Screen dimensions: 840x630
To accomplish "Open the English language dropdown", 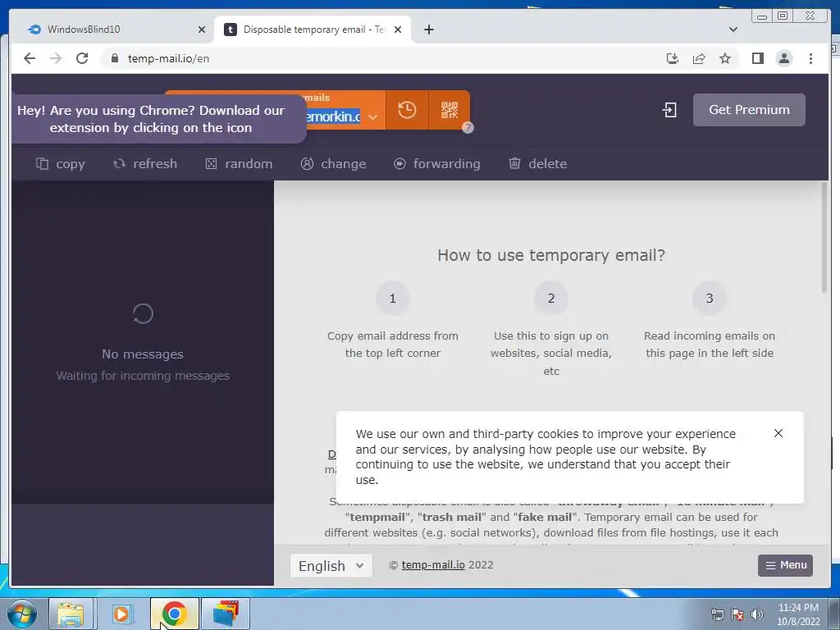I will point(331,566).
